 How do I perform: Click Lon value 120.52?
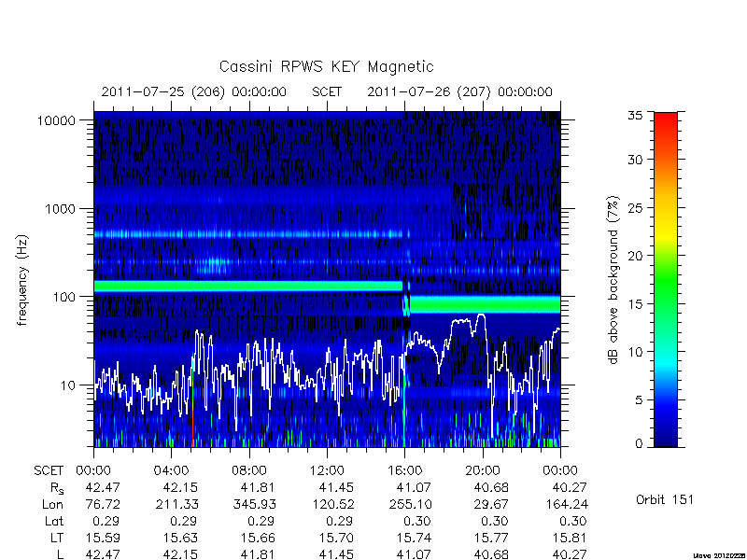coord(332,504)
